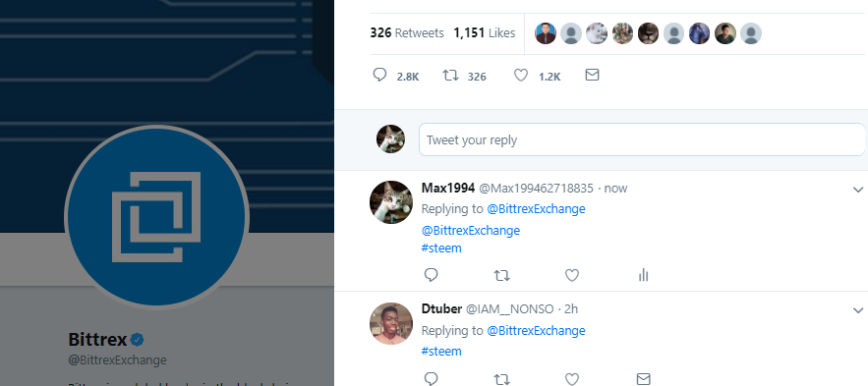Open #steem hashtag in Max1994's reply

pyautogui.click(x=441, y=248)
